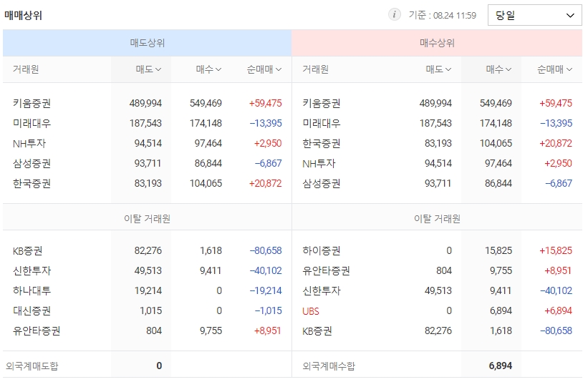
Task: Click the 매매상위 section title
Action: [x=23, y=15]
